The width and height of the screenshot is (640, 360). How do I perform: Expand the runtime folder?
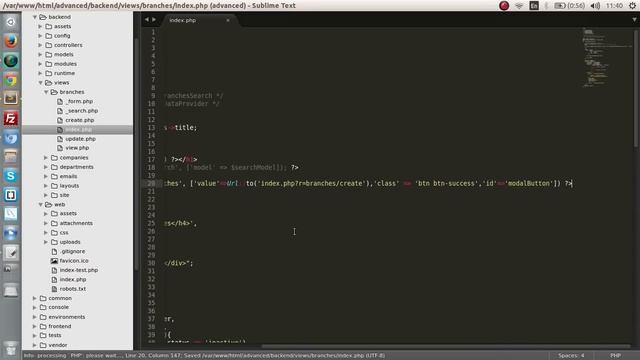point(40,73)
